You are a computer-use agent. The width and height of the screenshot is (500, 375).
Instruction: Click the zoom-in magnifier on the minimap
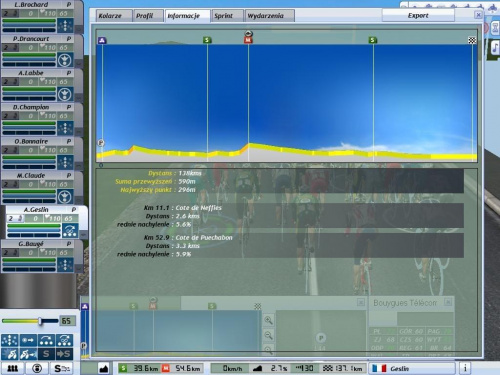coord(269,321)
